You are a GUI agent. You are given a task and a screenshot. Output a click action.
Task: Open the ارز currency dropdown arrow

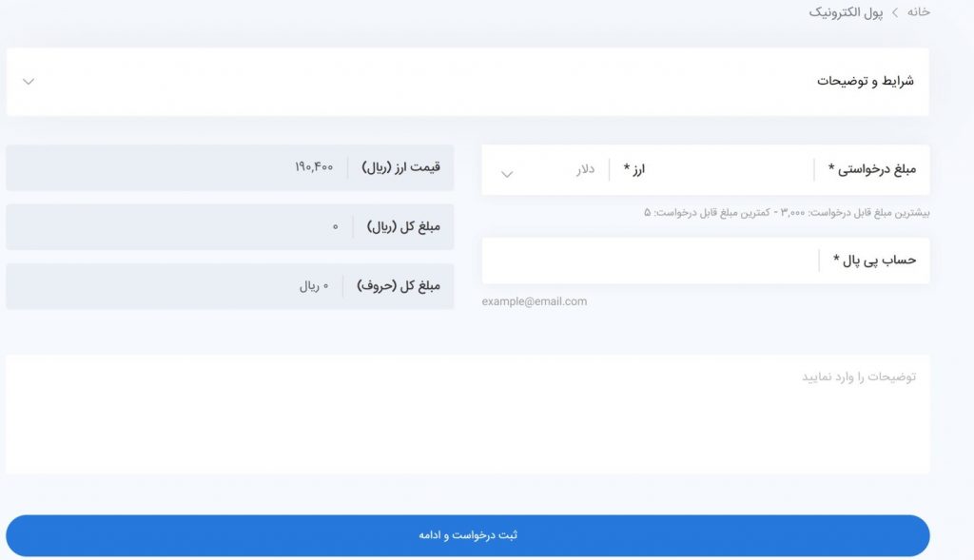click(x=507, y=174)
